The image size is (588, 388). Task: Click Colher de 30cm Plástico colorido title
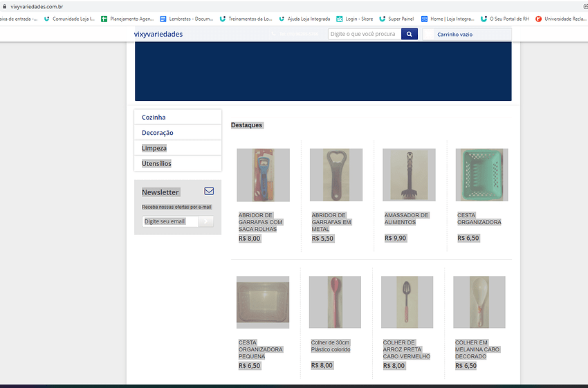coord(331,346)
